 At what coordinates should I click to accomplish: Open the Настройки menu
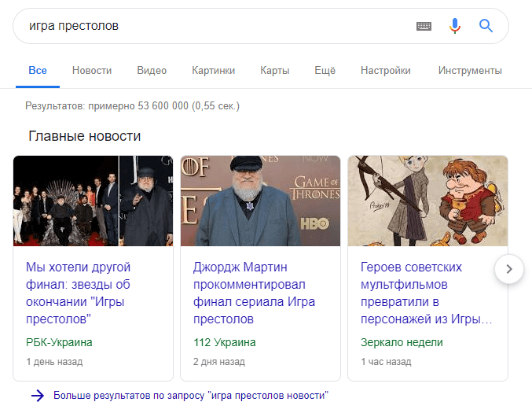point(385,70)
